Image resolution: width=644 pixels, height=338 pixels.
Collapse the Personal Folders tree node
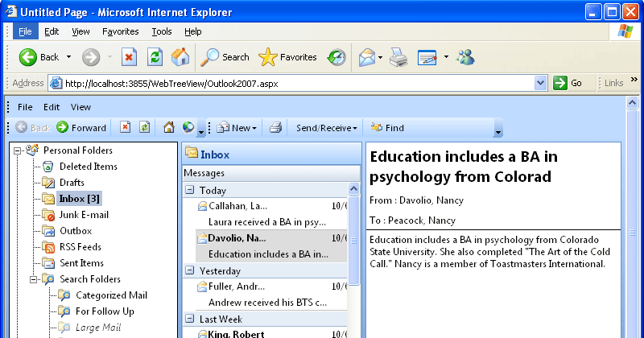[18, 150]
